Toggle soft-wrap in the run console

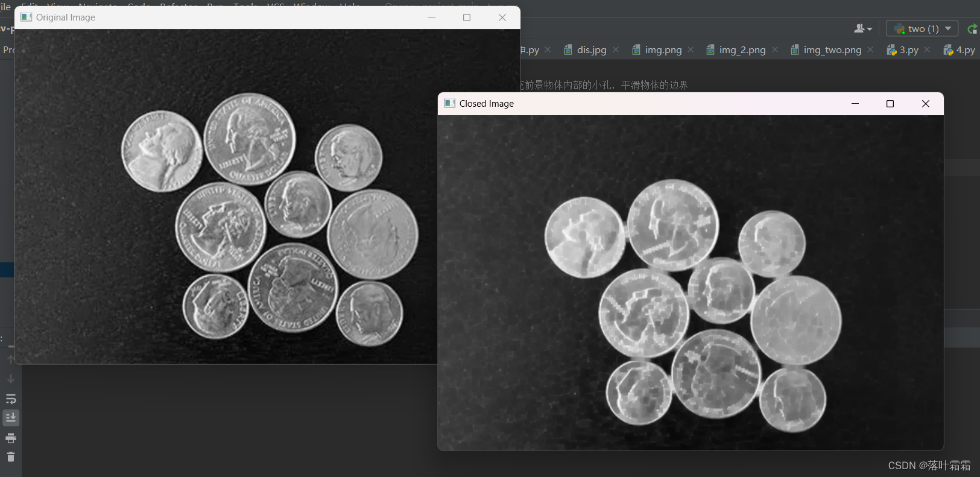[x=11, y=399]
